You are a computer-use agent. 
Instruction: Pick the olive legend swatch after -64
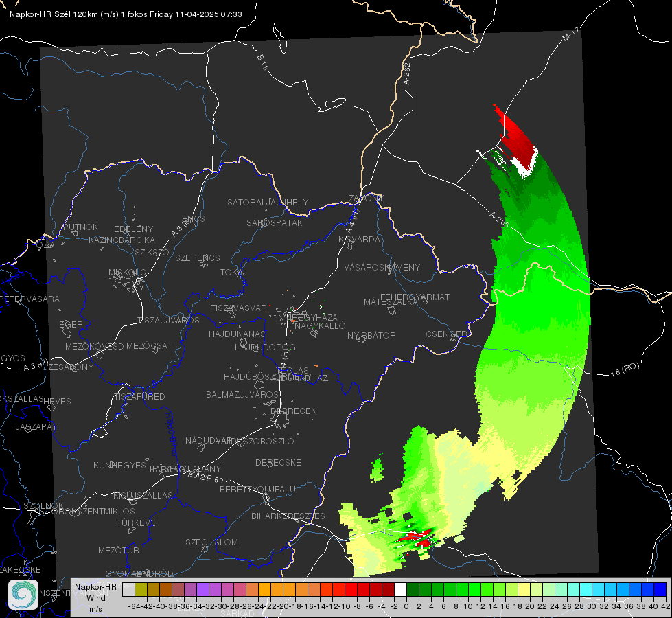point(141,589)
